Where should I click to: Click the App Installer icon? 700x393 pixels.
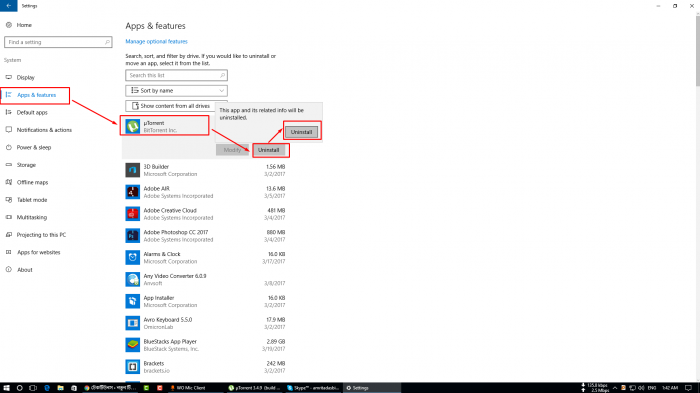(133, 301)
